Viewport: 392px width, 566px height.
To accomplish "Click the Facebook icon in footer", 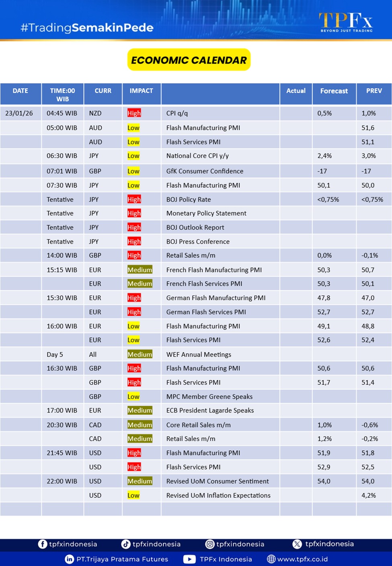I will point(43,544).
